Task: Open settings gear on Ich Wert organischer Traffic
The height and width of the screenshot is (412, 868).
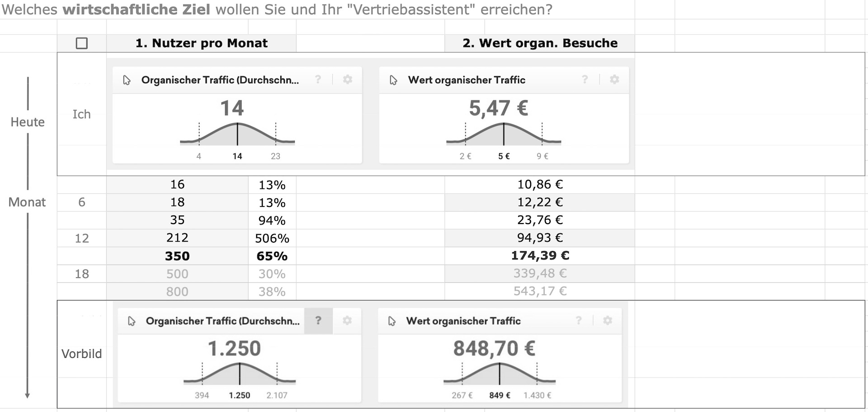Action: pos(614,80)
